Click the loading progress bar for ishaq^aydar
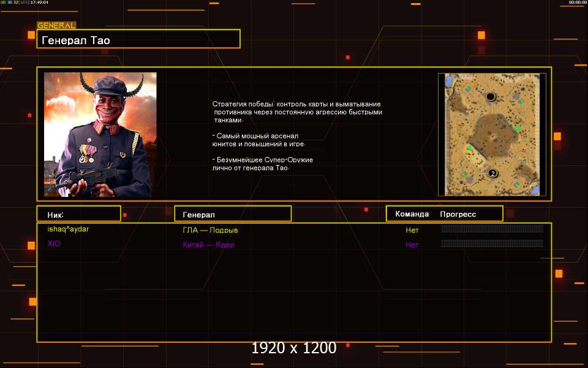The image size is (588, 368). coord(492,229)
